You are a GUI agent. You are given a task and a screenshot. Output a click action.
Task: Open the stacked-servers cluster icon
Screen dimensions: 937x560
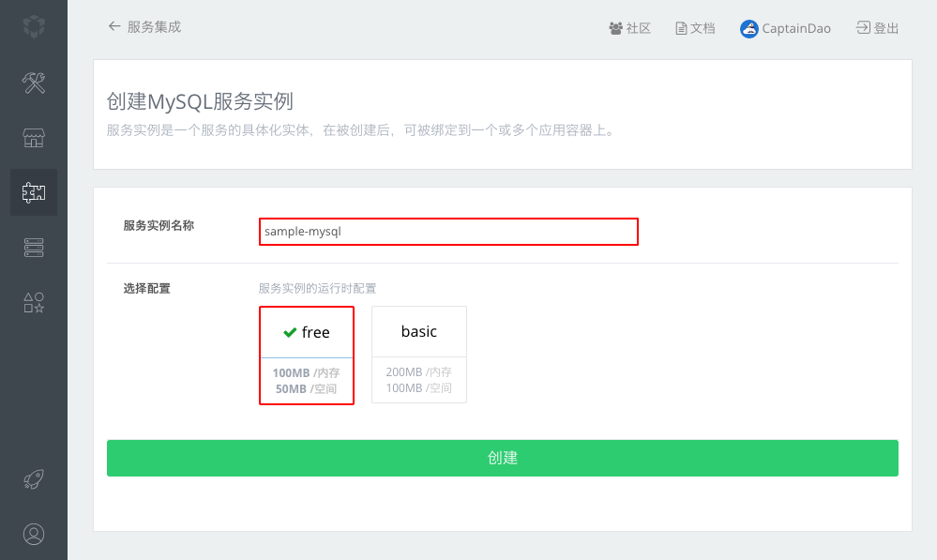tap(34, 248)
